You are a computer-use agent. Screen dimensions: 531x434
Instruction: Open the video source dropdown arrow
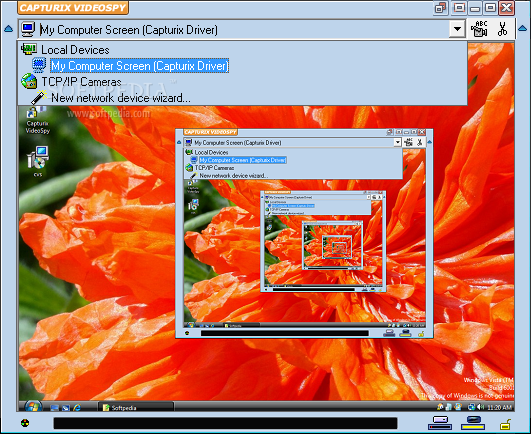click(457, 29)
